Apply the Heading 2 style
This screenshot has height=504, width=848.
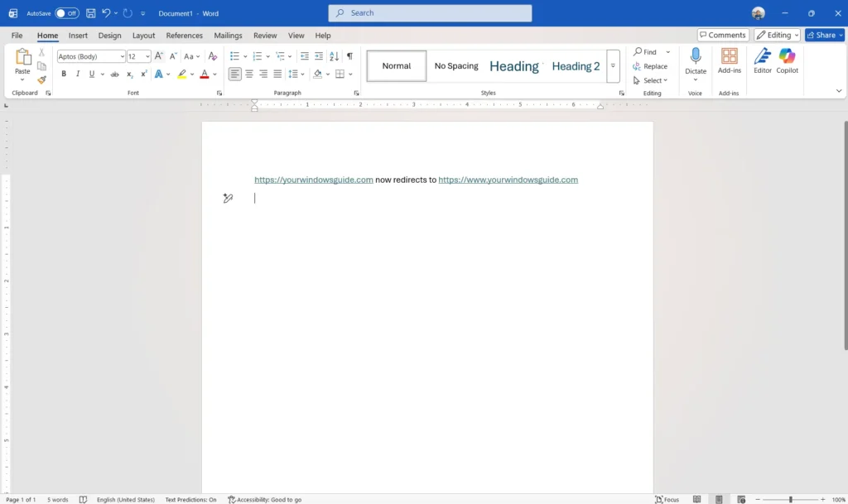(576, 66)
